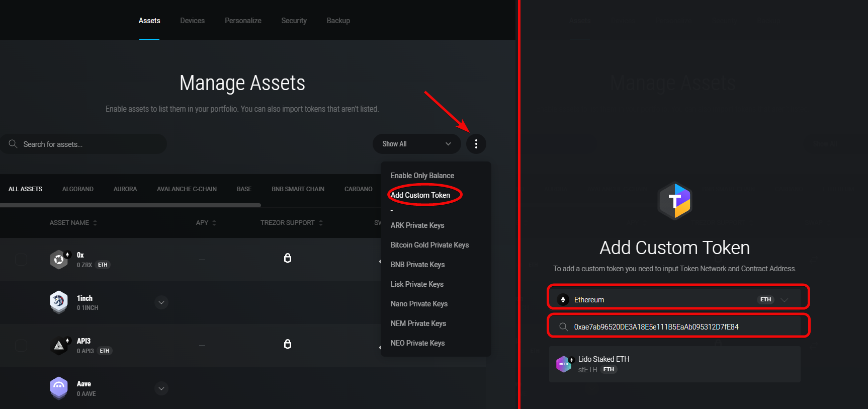Open the Security tab
The height and width of the screenshot is (409, 868).
[x=294, y=21]
